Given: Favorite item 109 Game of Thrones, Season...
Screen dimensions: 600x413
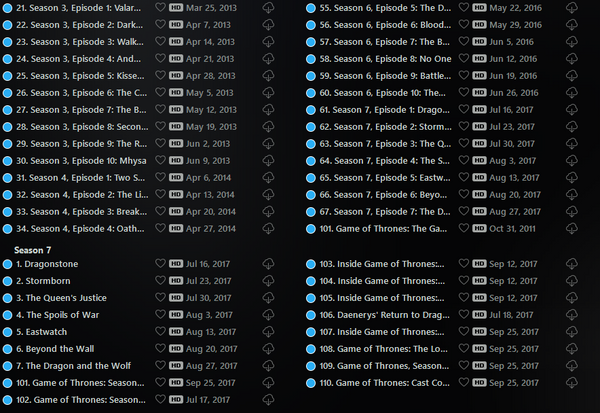Looking at the screenshot, I should [464, 365].
